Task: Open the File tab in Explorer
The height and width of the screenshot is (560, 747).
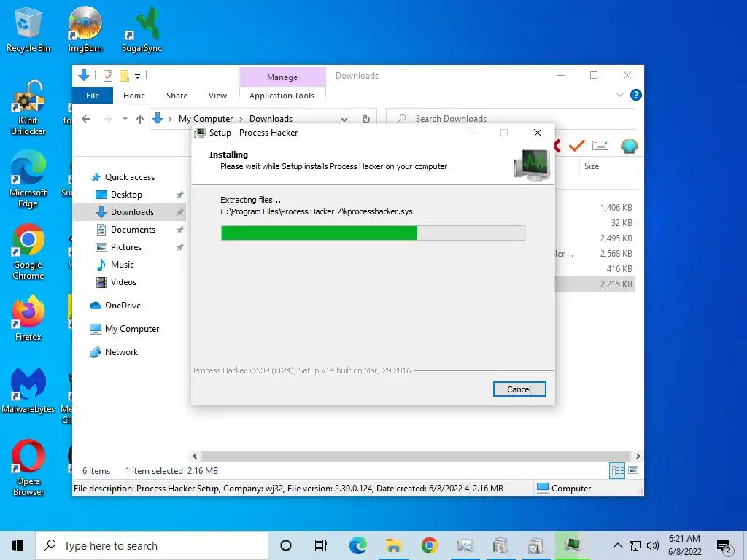Action: pos(93,96)
